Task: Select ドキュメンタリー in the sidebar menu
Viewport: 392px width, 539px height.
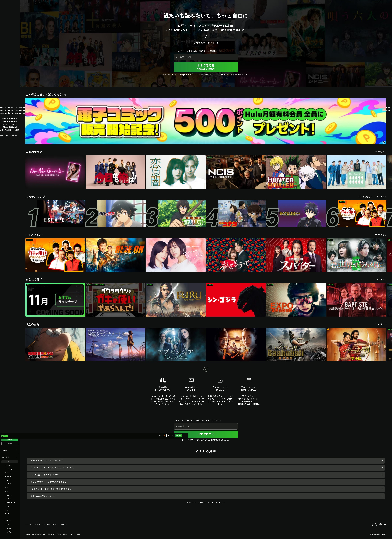Action: [x=10, y=502]
